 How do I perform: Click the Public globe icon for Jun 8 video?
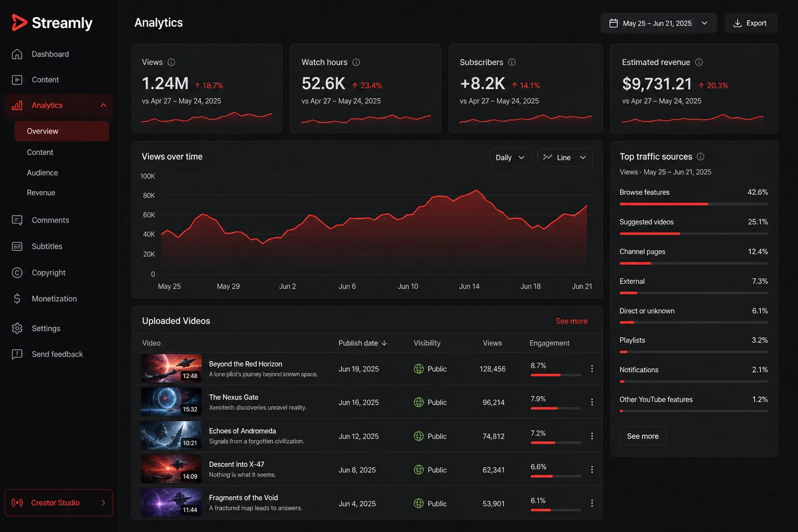419,470
